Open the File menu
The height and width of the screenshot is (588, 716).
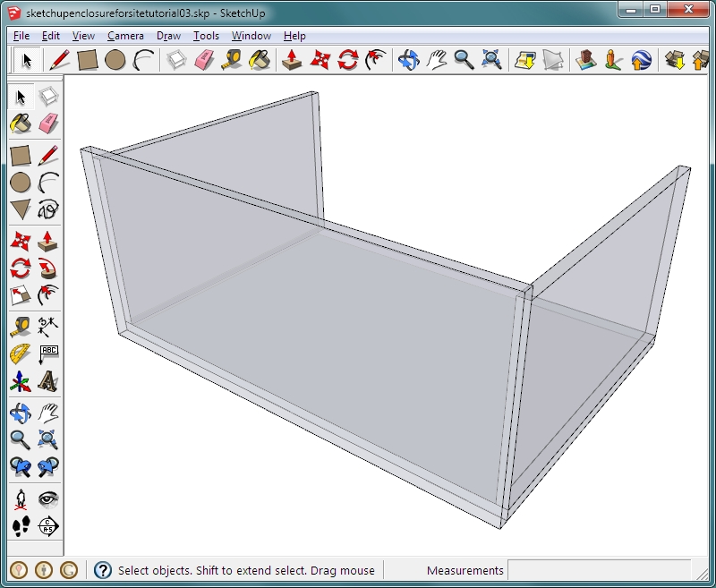click(x=21, y=36)
